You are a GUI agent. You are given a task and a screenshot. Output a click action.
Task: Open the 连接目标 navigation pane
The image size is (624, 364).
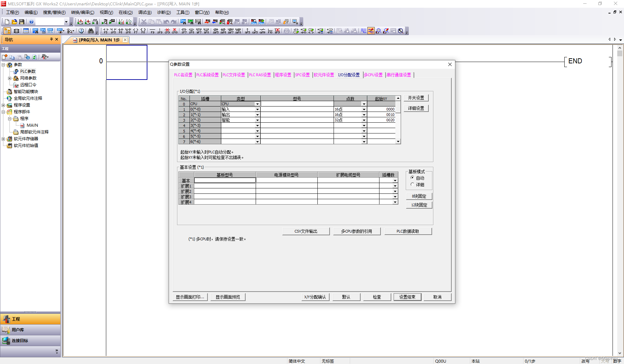(30, 340)
